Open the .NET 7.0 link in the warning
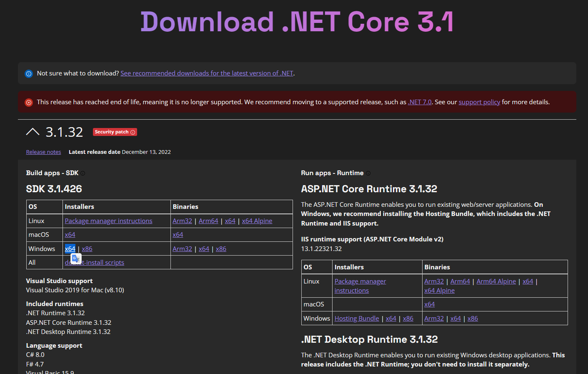This screenshot has height=374, width=588. (x=420, y=102)
